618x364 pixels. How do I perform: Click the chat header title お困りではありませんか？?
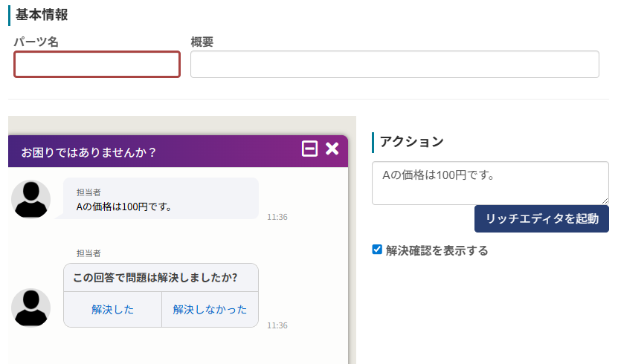(x=88, y=152)
